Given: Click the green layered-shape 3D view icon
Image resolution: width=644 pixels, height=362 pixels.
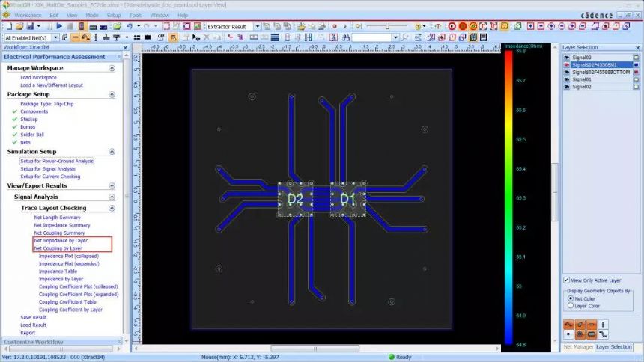Looking at the screenshot, I should pos(518,26).
